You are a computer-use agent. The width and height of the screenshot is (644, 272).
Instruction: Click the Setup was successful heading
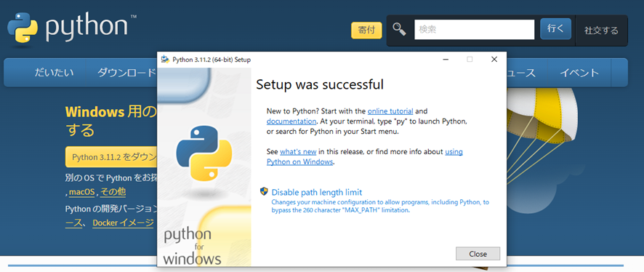tap(320, 84)
